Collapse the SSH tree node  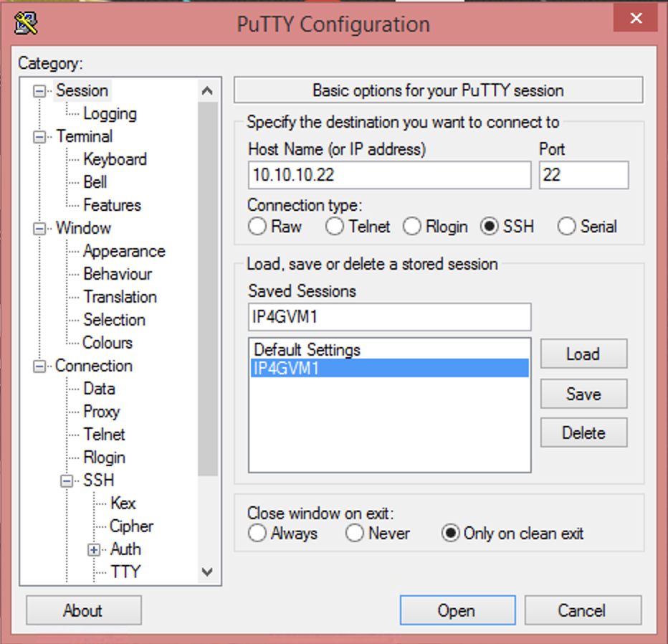coord(67,481)
